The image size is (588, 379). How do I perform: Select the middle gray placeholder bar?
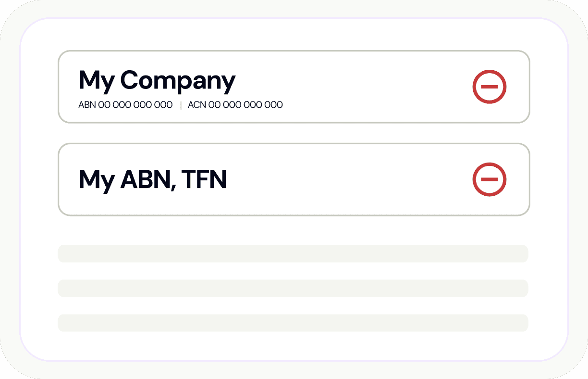click(293, 288)
